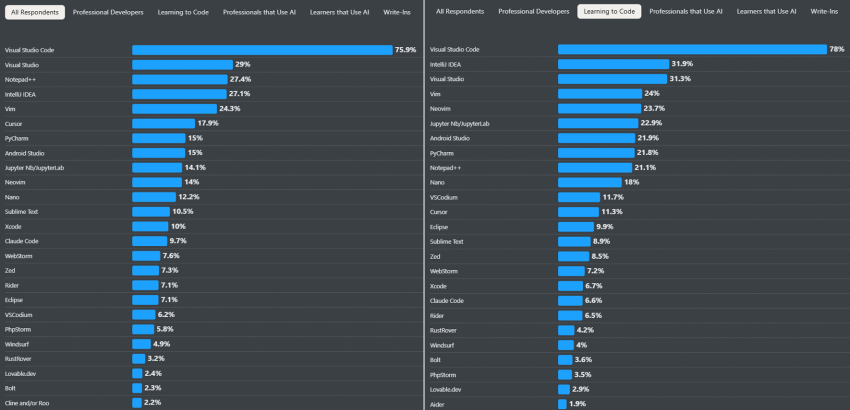Click the IntelliJ IDEA 31.9% bar
This screenshot has height=410, width=850.
[612, 64]
